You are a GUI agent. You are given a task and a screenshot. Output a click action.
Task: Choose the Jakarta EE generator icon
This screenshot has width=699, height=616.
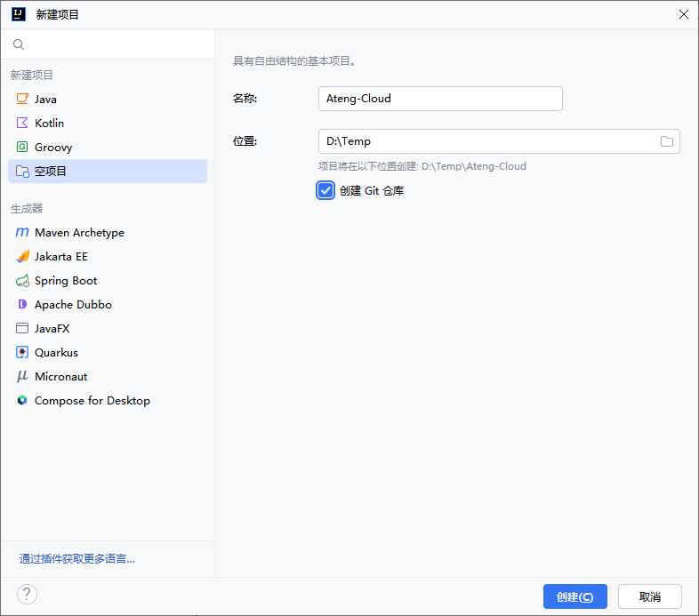pos(22,257)
